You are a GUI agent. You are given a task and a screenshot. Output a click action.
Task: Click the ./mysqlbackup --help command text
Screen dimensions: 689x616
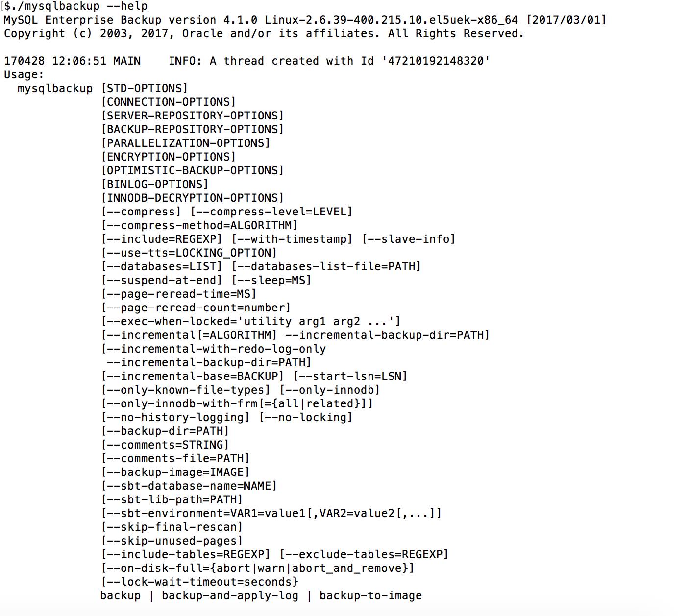(x=79, y=6)
